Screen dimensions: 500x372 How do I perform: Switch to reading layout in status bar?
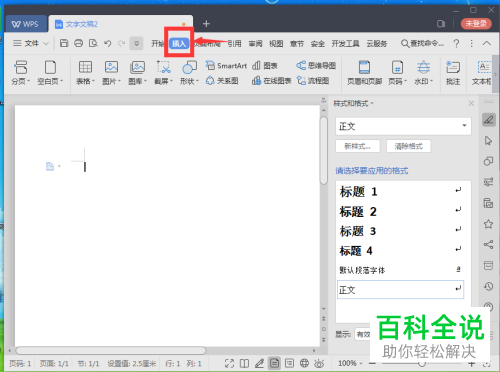[244, 363]
